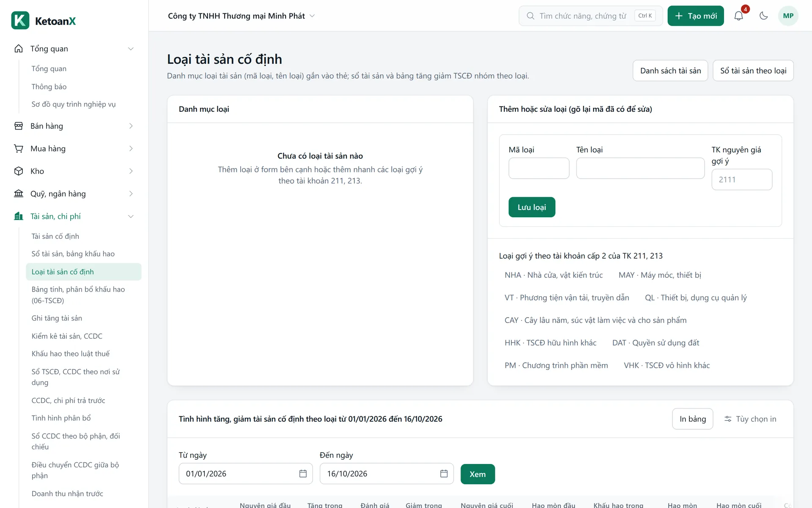Click the Tùy chọn in sliders icon
The height and width of the screenshot is (508, 812).
point(728,419)
